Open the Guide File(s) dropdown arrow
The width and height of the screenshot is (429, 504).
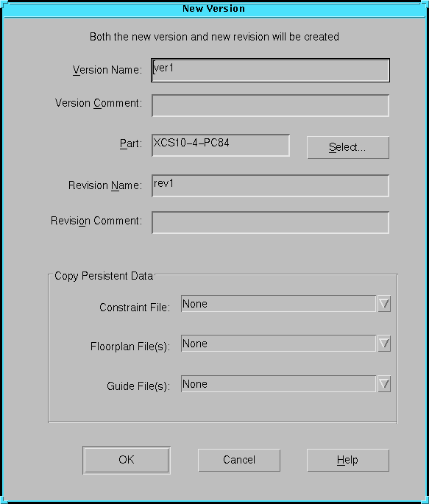click(384, 383)
